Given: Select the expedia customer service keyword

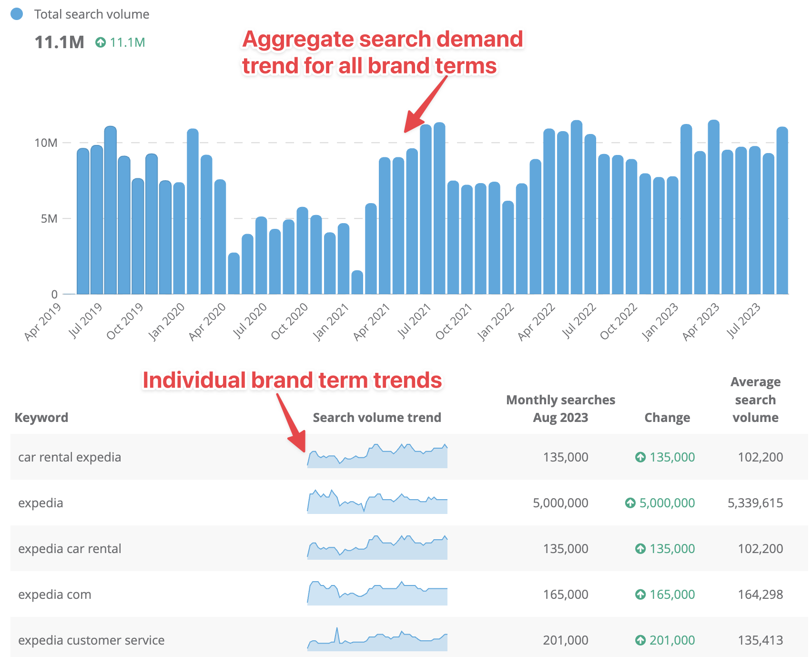Looking at the screenshot, I should [x=91, y=640].
